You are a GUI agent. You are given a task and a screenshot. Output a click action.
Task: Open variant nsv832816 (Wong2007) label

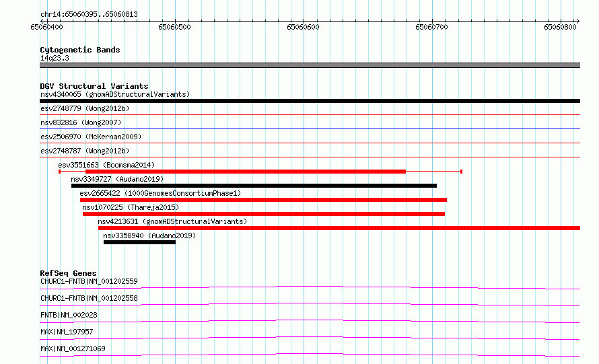81,122
